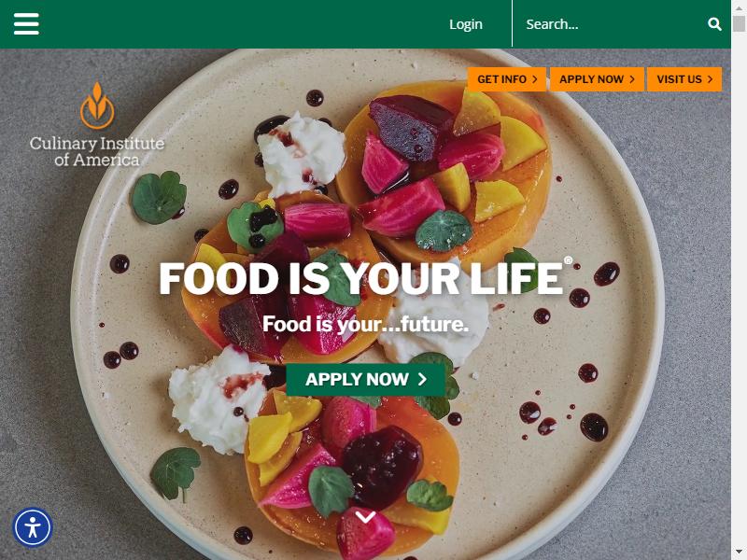Click the down chevron below the hero
The height and width of the screenshot is (560, 747).
tap(365, 517)
